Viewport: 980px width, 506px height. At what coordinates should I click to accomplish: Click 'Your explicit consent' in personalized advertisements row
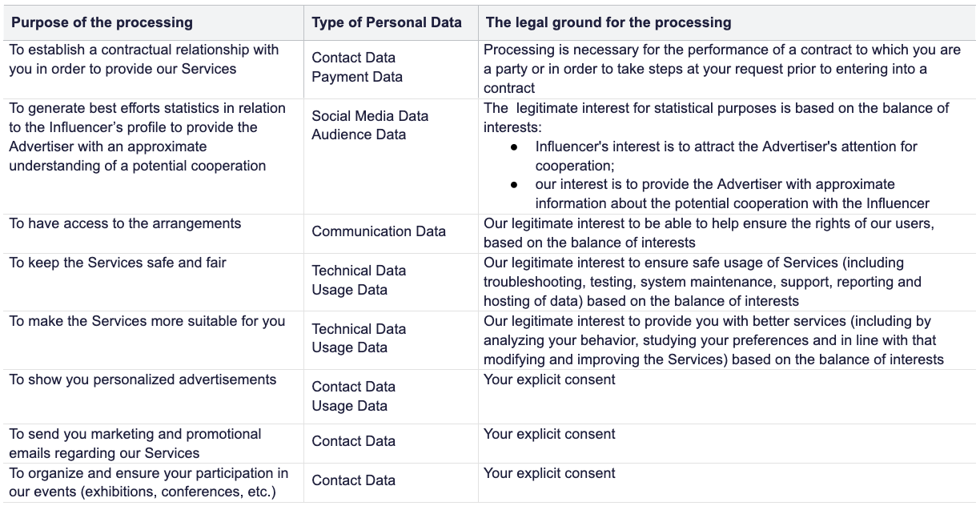[549, 379]
